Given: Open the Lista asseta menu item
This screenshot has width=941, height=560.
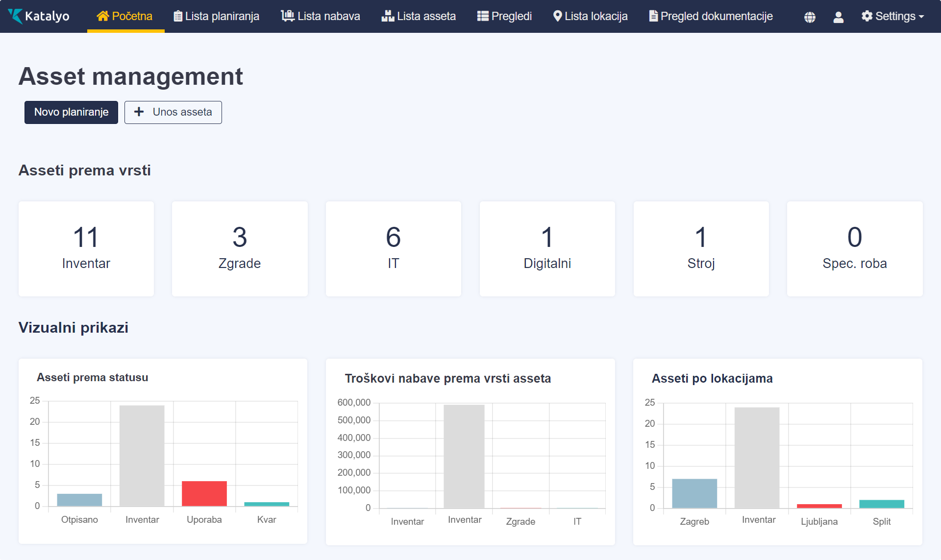Looking at the screenshot, I should tap(419, 16).
